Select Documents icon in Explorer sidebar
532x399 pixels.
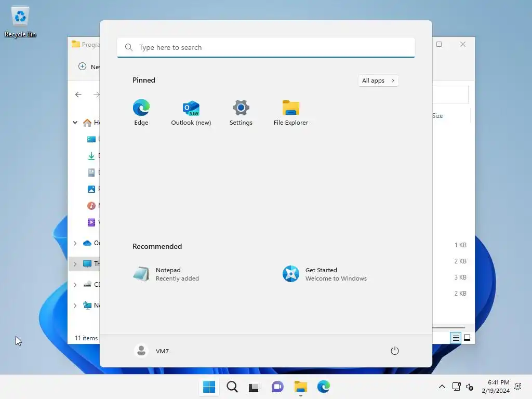point(91,172)
